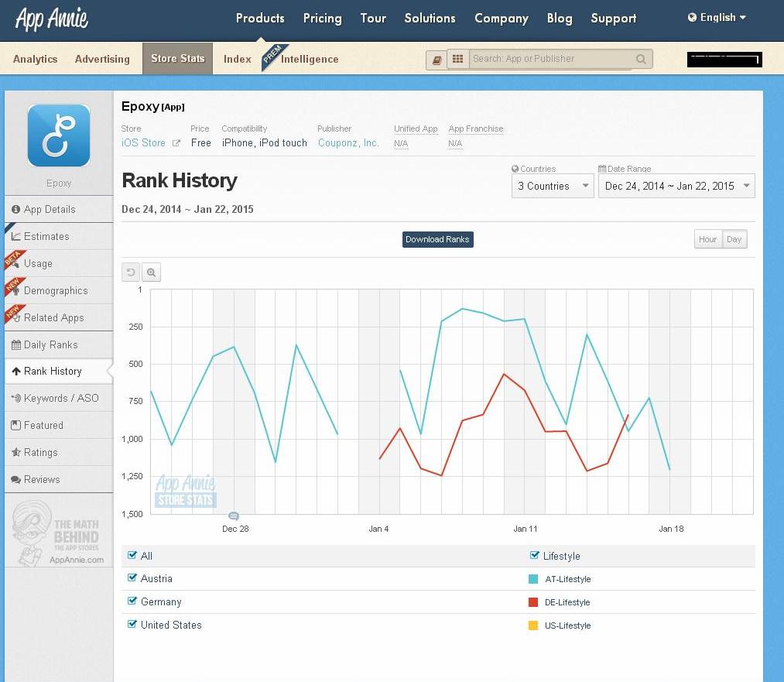Image resolution: width=784 pixels, height=682 pixels.
Task: Click the Download Ranks button
Action: tap(437, 239)
